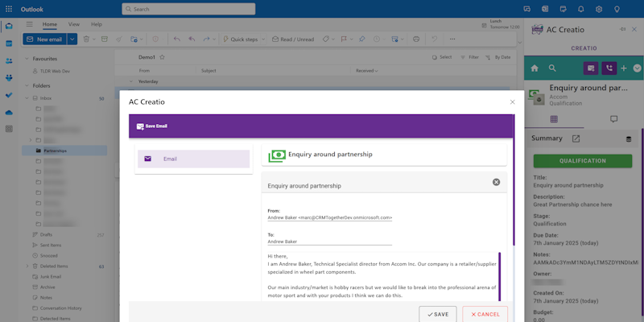Click the Pin icon in ribbon

[x=361, y=39]
